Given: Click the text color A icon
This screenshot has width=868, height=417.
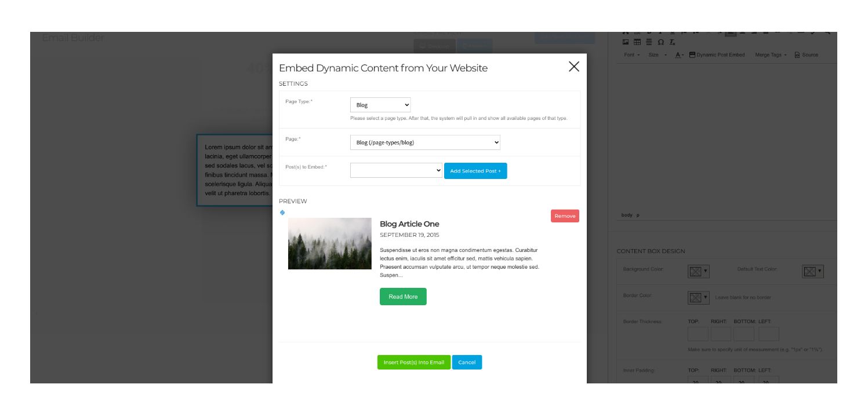Looking at the screenshot, I should point(677,54).
